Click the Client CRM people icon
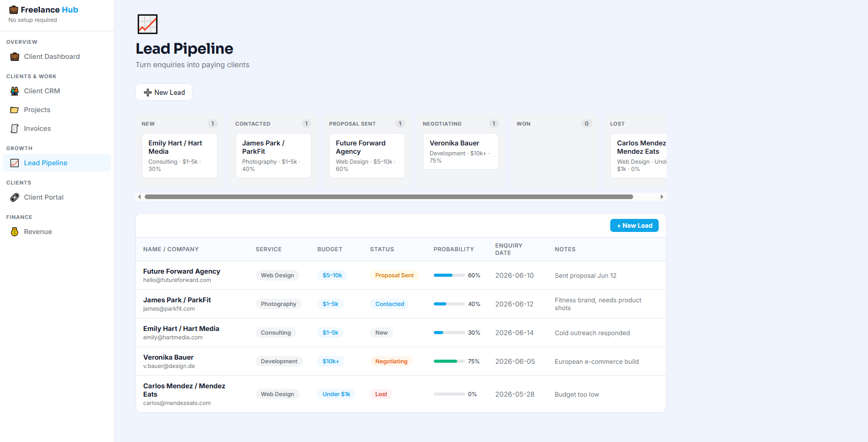This screenshot has height=442, width=868. 15,91
